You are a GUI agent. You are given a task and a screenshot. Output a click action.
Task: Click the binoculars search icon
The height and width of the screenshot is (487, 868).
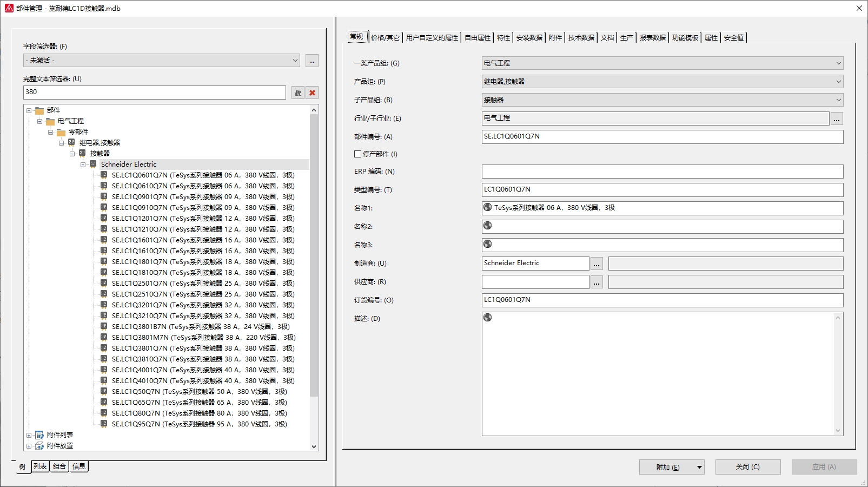point(298,93)
